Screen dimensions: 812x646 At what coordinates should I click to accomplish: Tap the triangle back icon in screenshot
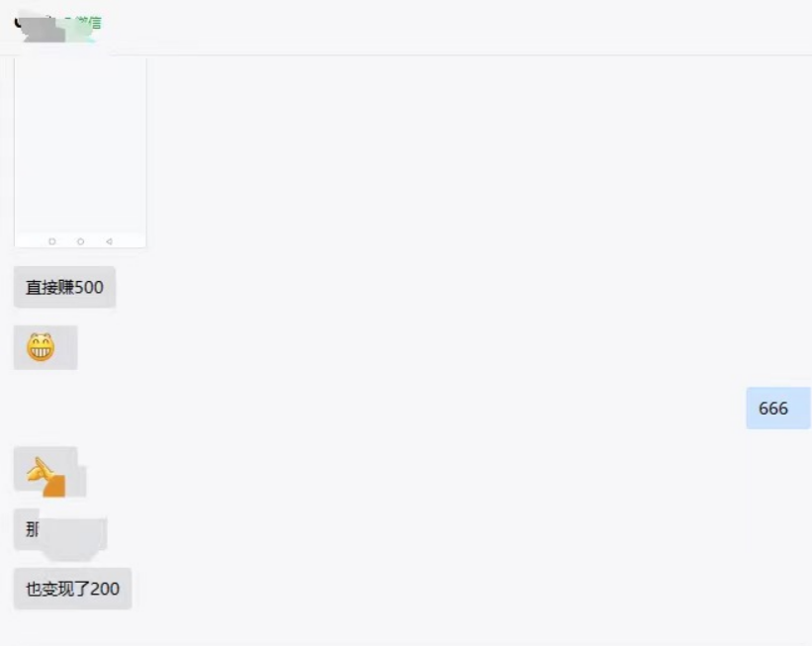[109, 241]
